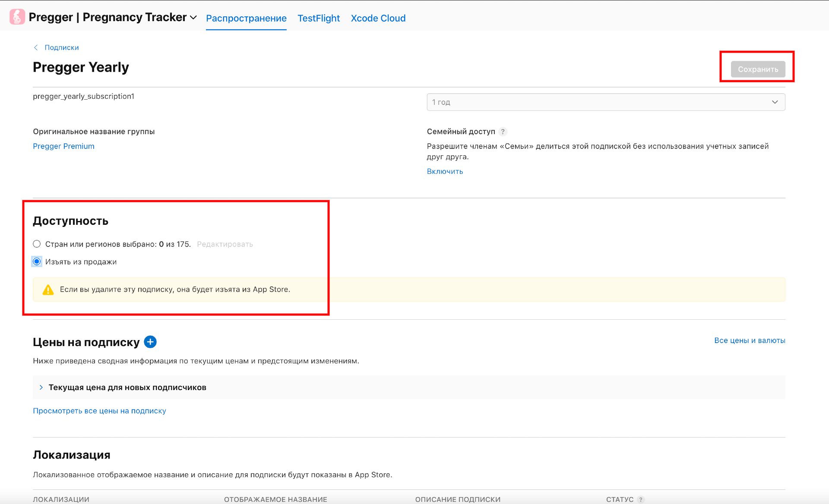Switch to the TestFlight tab
Screen dimensions: 829x504
[x=319, y=18]
